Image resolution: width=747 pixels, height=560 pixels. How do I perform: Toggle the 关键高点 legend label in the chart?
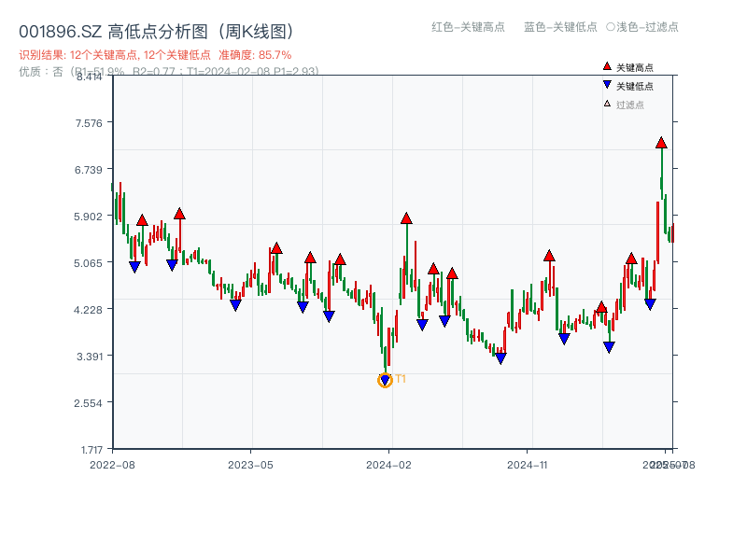(635, 67)
